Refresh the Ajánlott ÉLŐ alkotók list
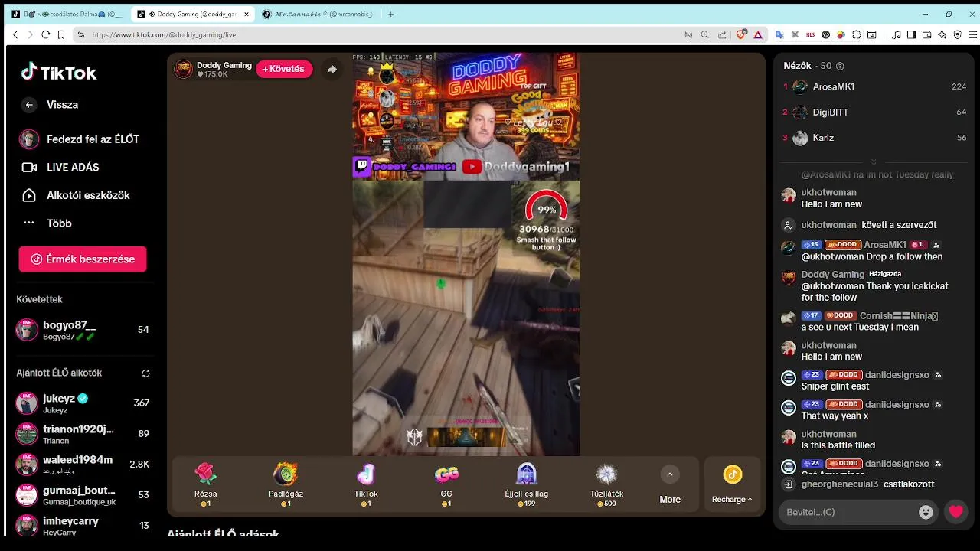980x551 pixels. coord(145,373)
